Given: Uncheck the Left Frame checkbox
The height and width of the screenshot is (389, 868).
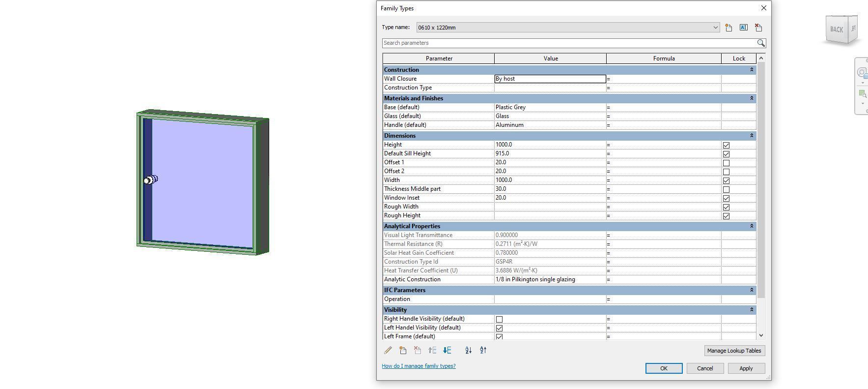Looking at the screenshot, I should (499, 337).
